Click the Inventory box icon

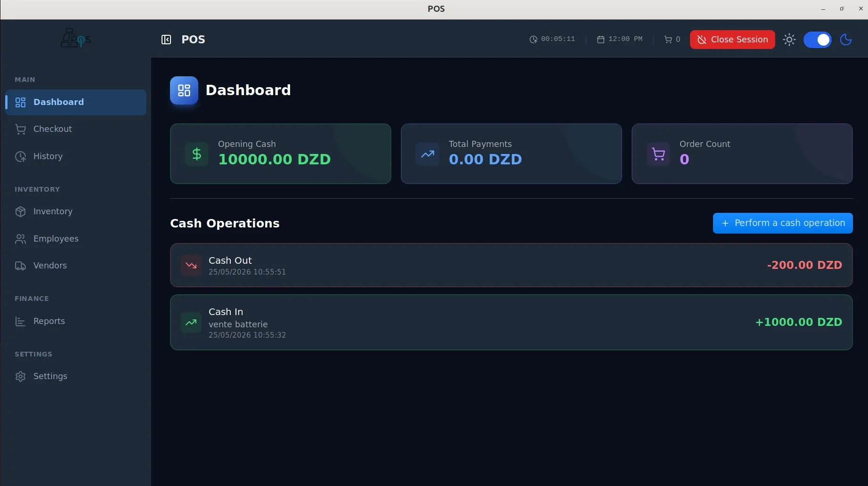(x=20, y=211)
